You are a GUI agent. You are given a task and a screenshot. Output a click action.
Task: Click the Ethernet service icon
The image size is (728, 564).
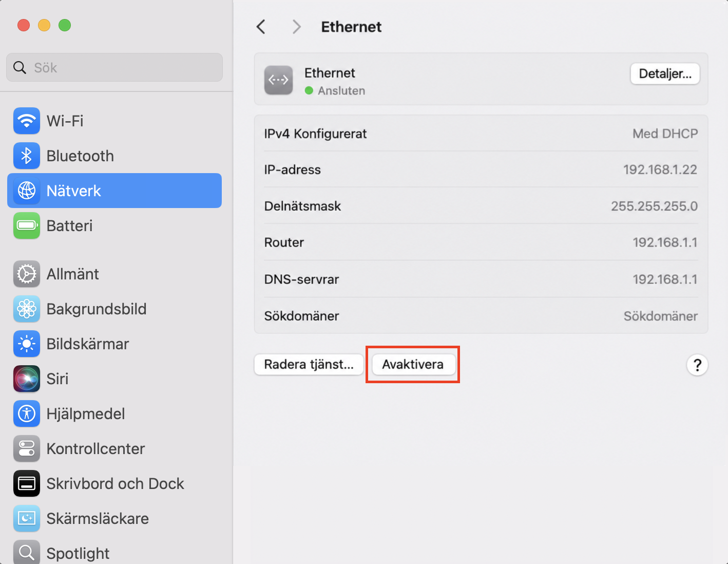coord(279,80)
